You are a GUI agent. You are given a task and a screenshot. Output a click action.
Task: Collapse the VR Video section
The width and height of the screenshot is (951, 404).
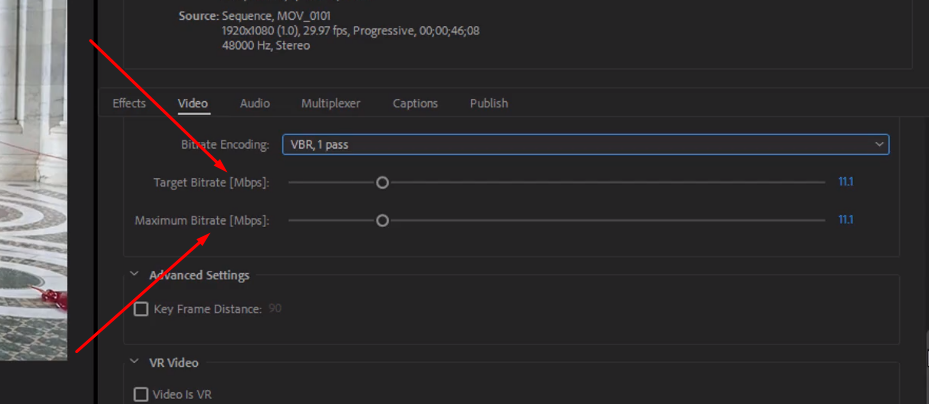tap(135, 362)
